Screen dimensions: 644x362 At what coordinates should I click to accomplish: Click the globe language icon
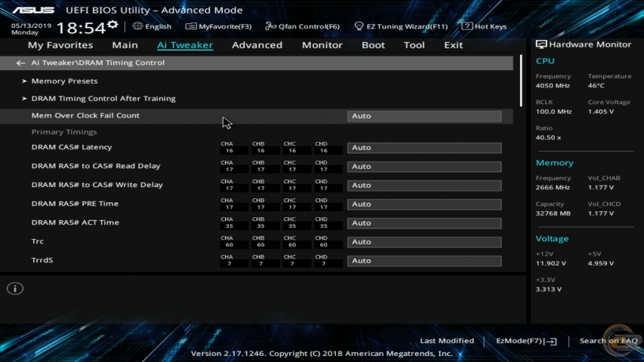point(137,26)
